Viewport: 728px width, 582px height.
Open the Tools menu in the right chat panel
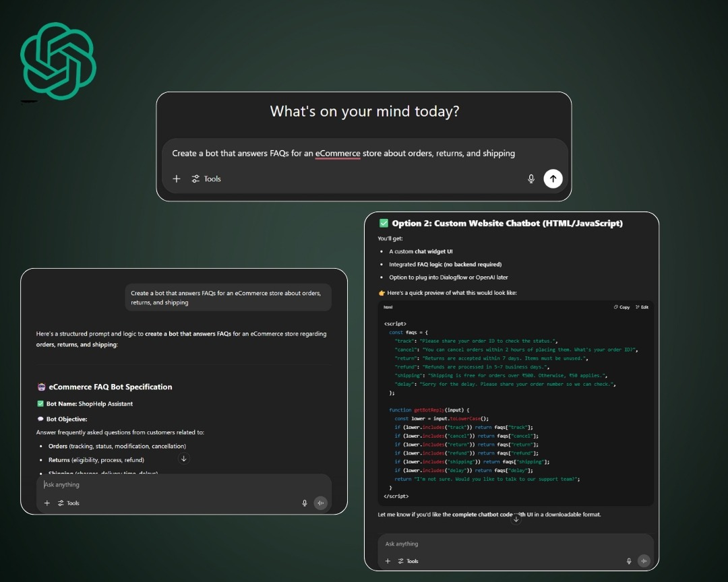(x=408, y=560)
